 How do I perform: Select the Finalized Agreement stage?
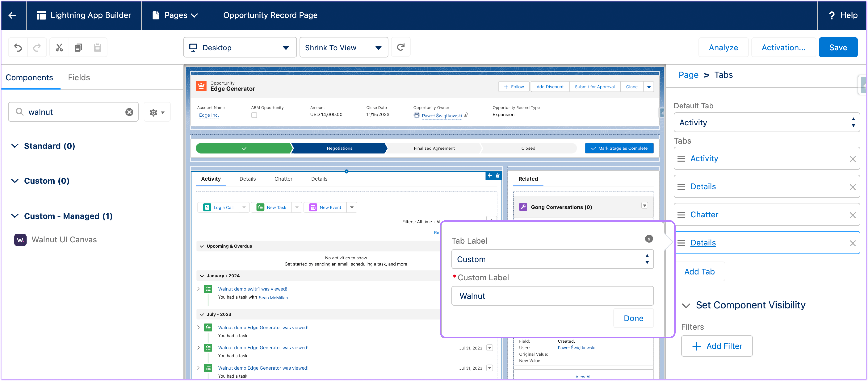pyautogui.click(x=434, y=148)
